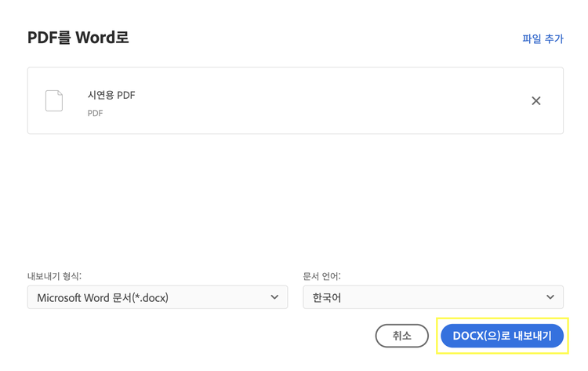
Task: Click the 내보내기 형식 label
Action: pos(54,276)
